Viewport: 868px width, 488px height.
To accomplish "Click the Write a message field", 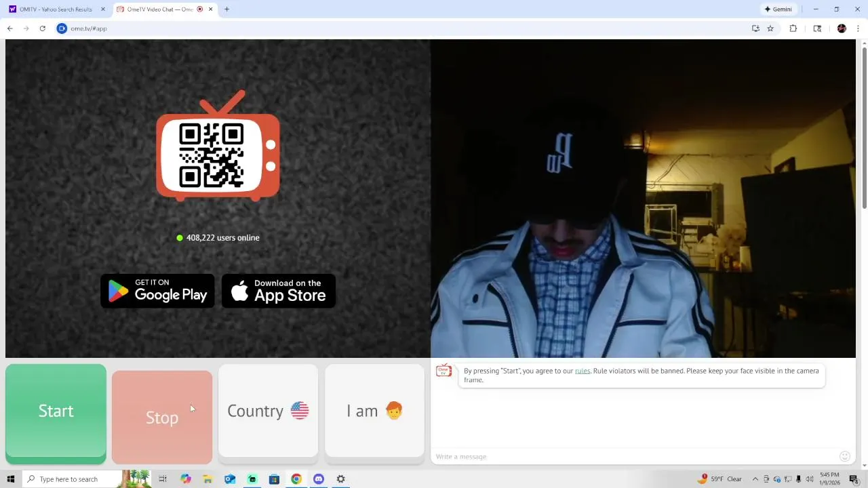I will coord(634,457).
